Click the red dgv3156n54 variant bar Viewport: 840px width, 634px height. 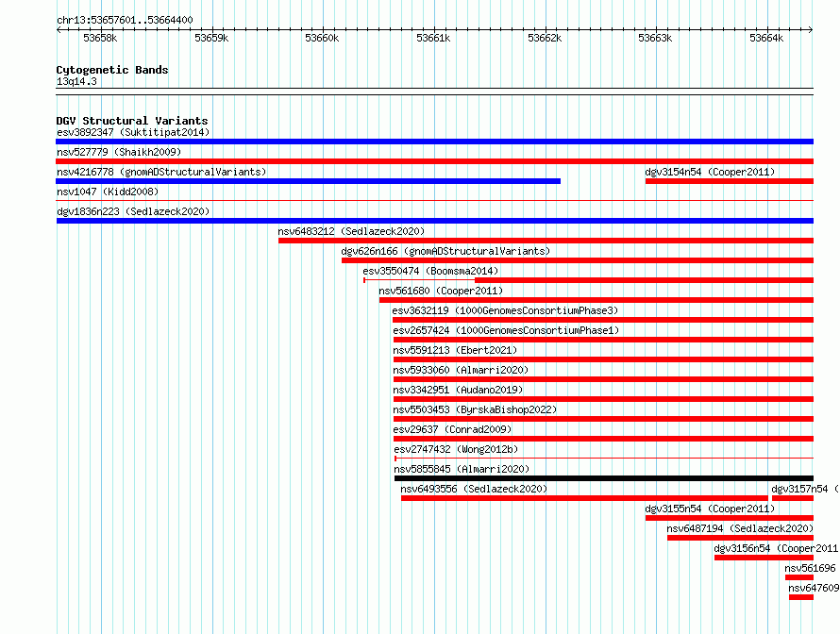(x=764, y=558)
